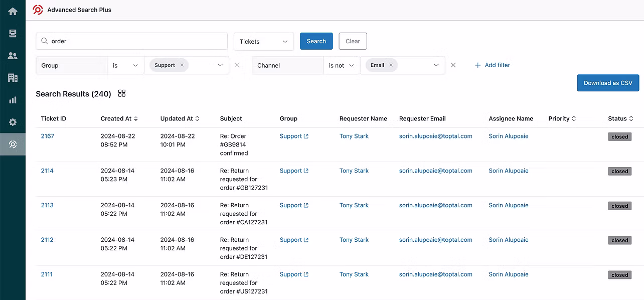Viewport: 644px width, 300px height.
Task: Select the Advanced Search Plus sidebar icon
Action: 13,144
